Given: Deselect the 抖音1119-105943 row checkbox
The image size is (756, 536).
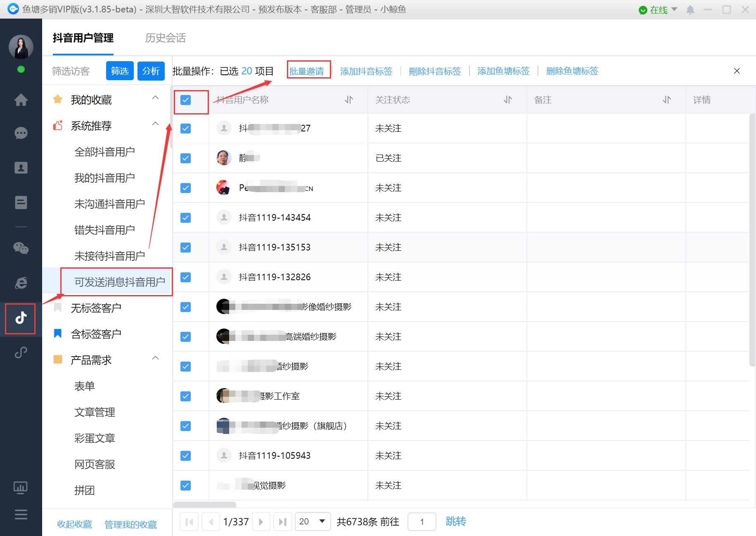Looking at the screenshot, I should tap(186, 456).
